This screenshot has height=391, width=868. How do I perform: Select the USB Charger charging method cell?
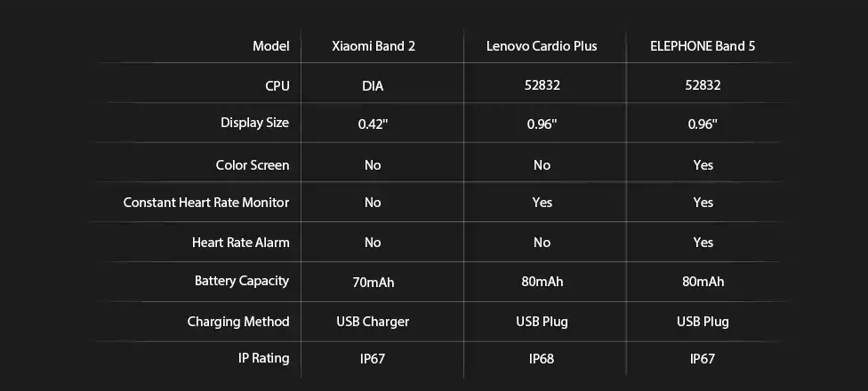[x=373, y=322]
